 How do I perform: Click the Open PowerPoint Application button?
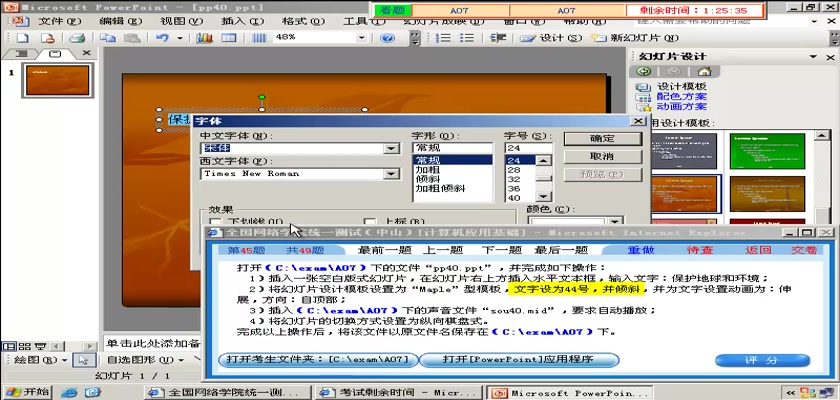pos(519,359)
